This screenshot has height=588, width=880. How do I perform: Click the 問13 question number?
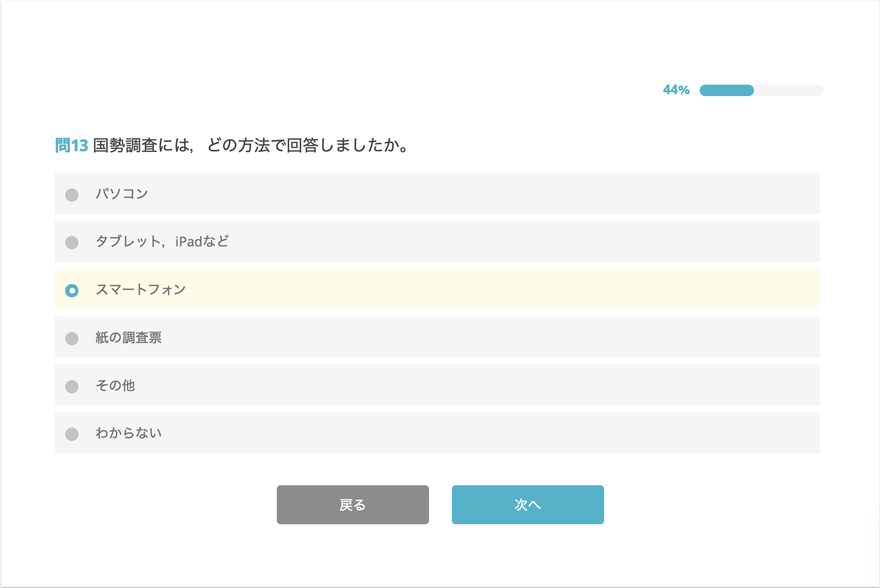[x=72, y=146]
